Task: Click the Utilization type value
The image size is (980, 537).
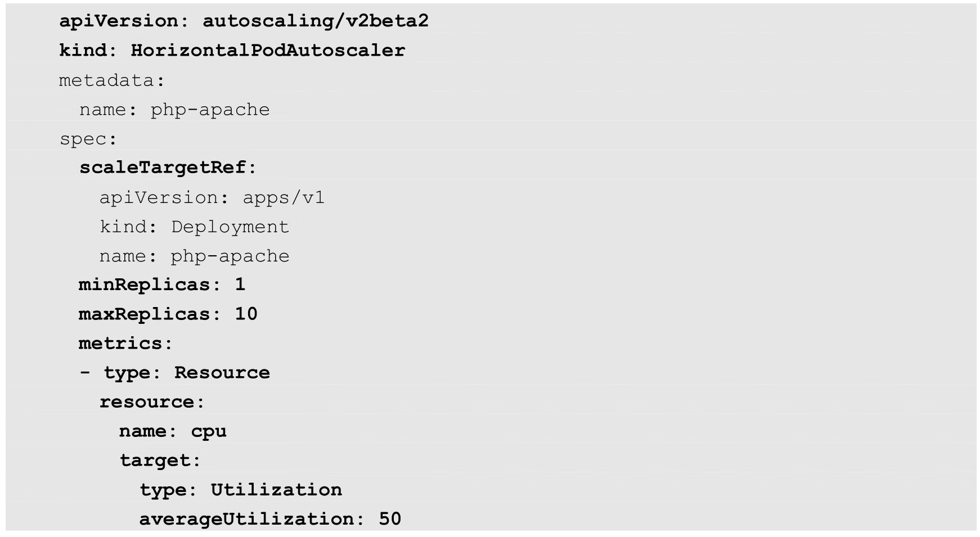Action: point(276,490)
